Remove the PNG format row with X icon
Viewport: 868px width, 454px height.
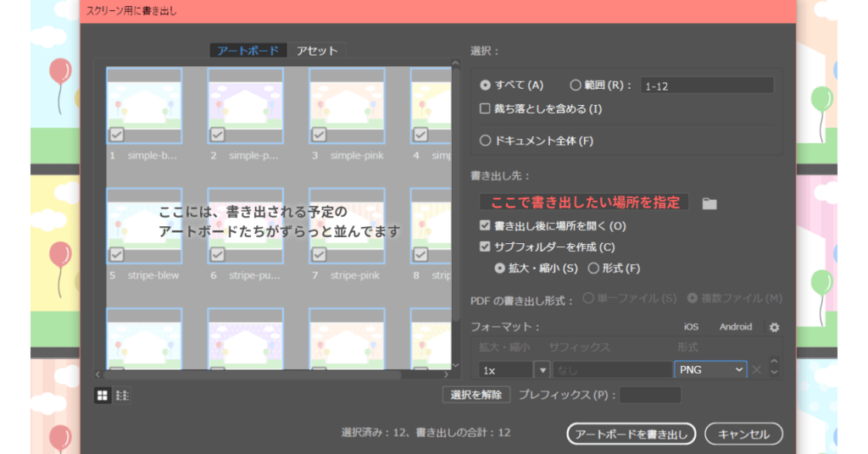[757, 370]
